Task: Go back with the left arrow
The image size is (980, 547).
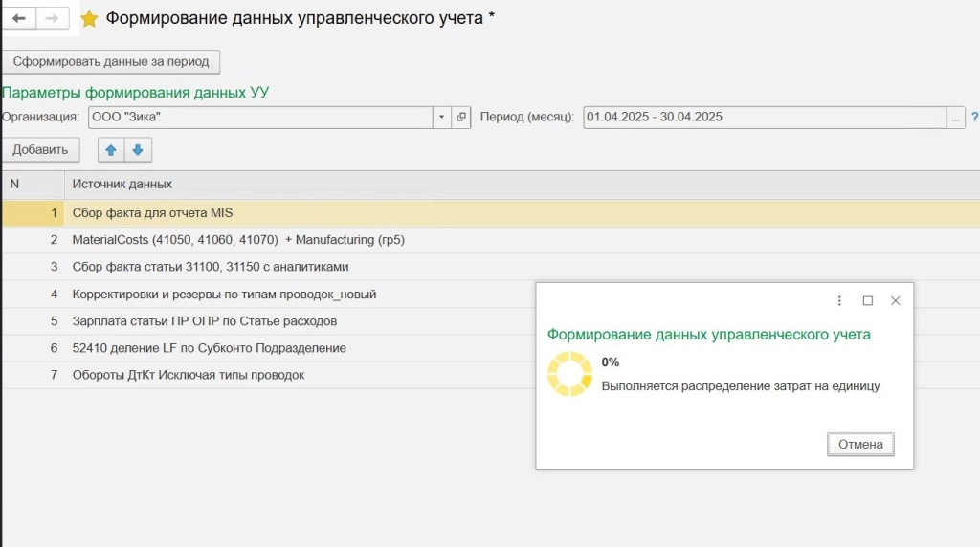Action: [19, 19]
